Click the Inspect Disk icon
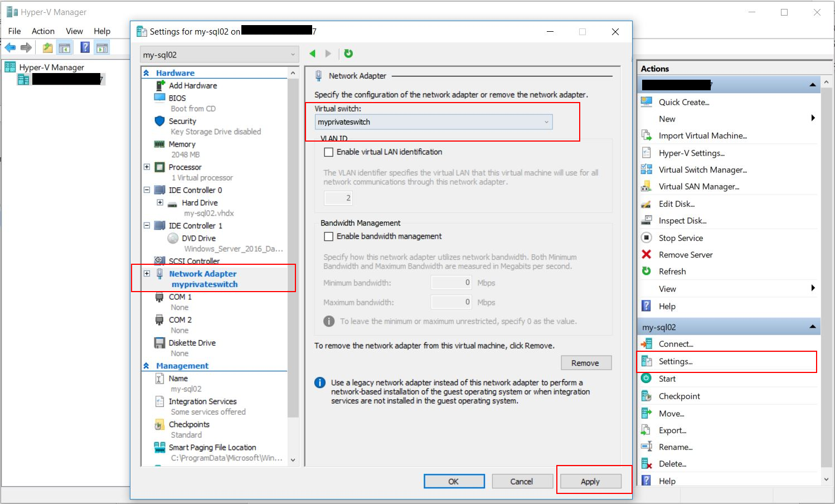Viewport: 835px width, 504px height. 647,221
